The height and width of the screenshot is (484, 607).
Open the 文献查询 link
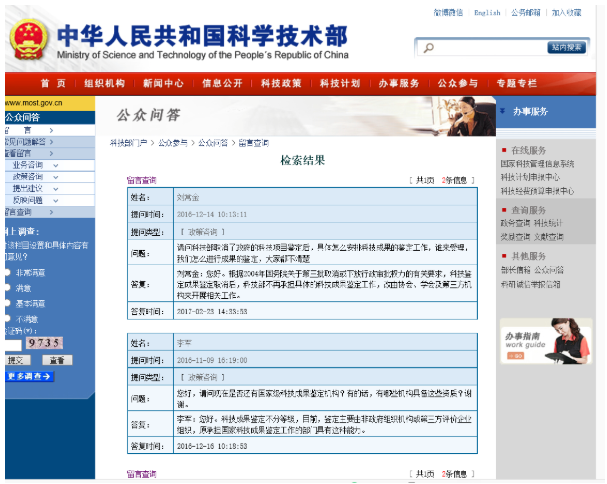[x=549, y=237]
